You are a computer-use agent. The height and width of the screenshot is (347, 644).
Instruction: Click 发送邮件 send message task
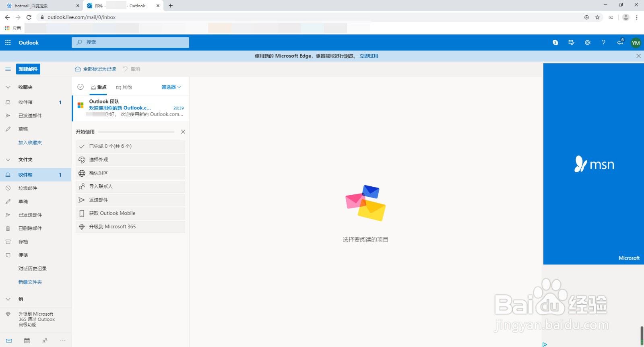[130, 200]
